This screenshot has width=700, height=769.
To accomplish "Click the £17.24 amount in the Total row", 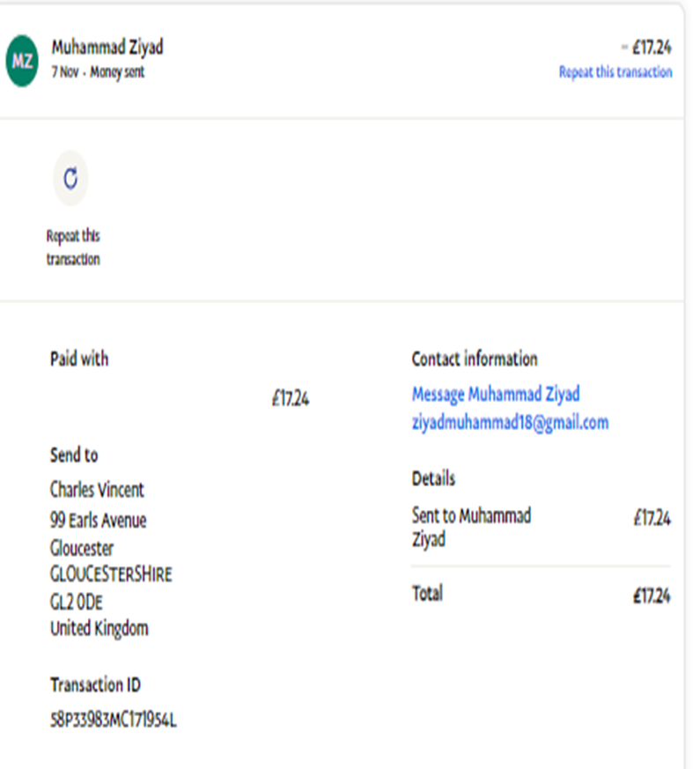I will tap(651, 596).
